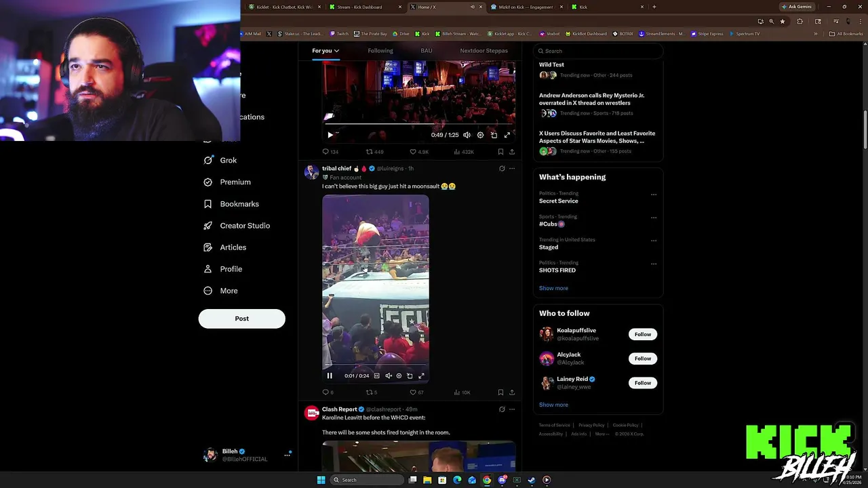Open options for SHOTS FIRED trend
Image resolution: width=868 pixels, height=488 pixels.
tap(654, 264)
